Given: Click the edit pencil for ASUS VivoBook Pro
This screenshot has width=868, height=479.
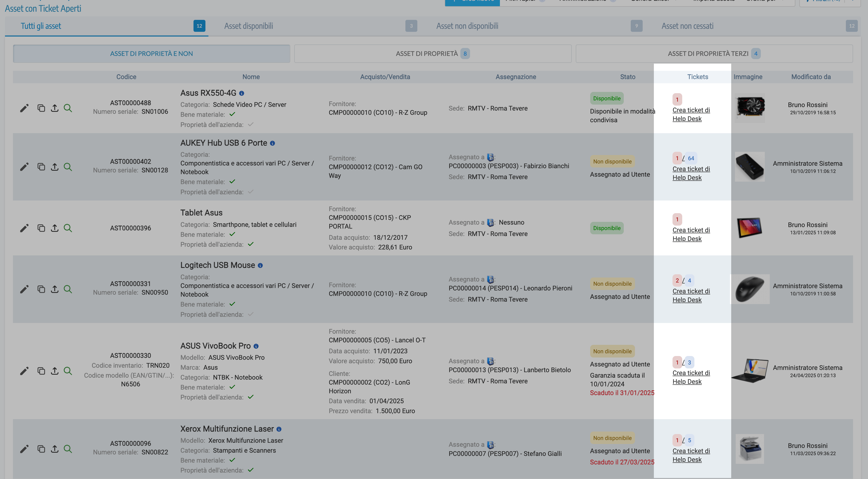Looking at the screenshot, I should [24, 371].
